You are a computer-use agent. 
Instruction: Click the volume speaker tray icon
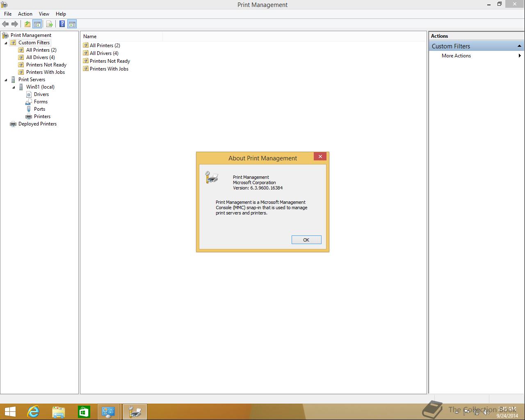tap(486, 412)
